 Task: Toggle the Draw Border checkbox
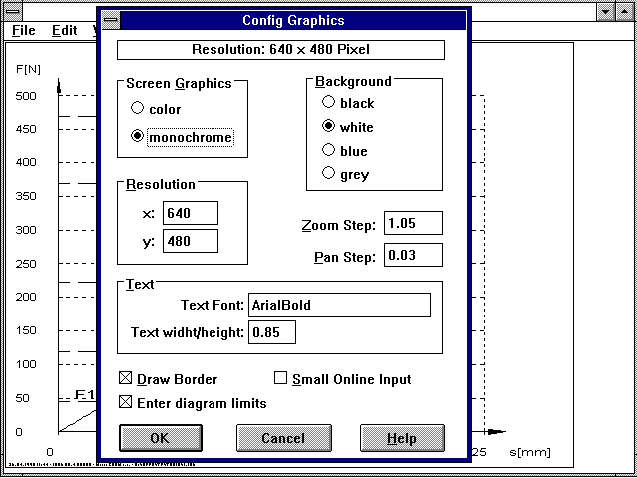click(126, 379)
